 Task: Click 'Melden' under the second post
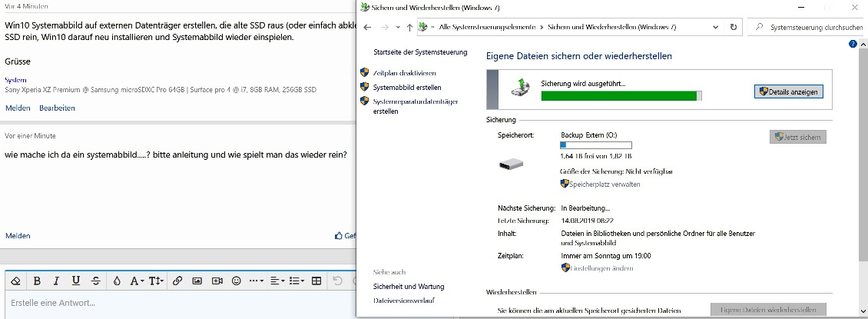click(18, 236)
